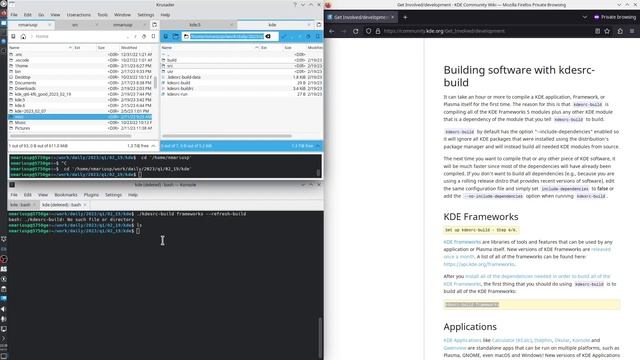
Task: Click the new tab icon beside Krusader's right panel tabs
Action: tap(319, 25)
